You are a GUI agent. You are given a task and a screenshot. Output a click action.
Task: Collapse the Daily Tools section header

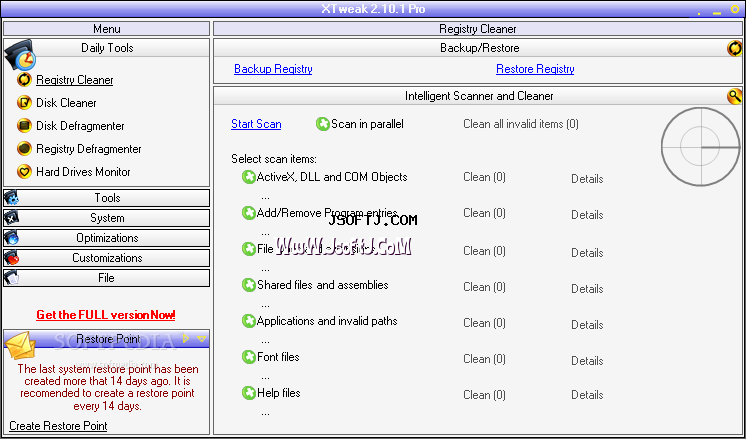tap(107, 48)
